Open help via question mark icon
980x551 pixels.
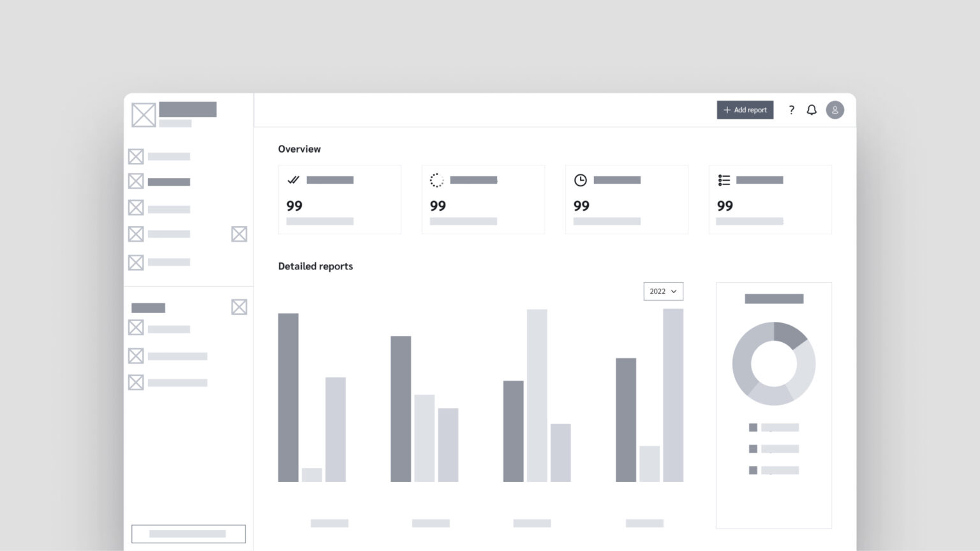pos(791,110)
